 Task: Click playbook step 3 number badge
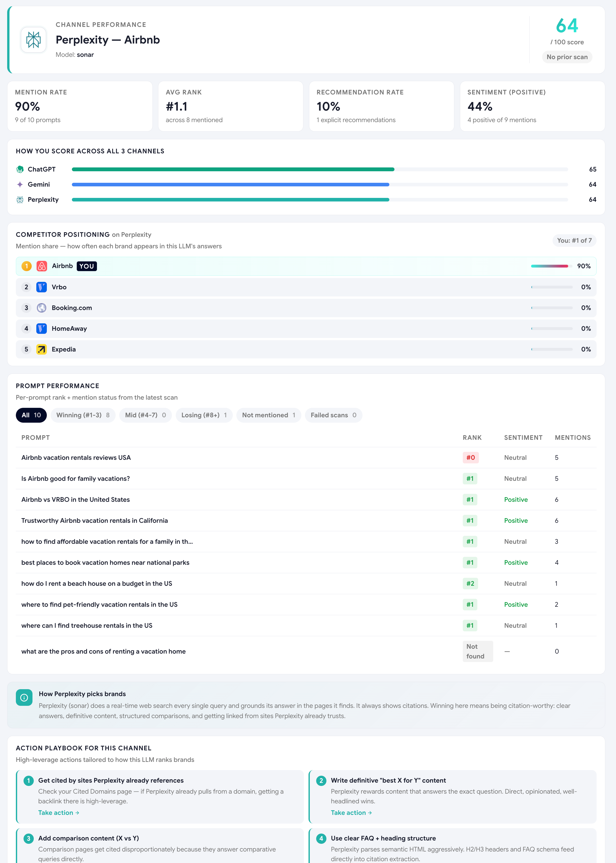point(28,838)
